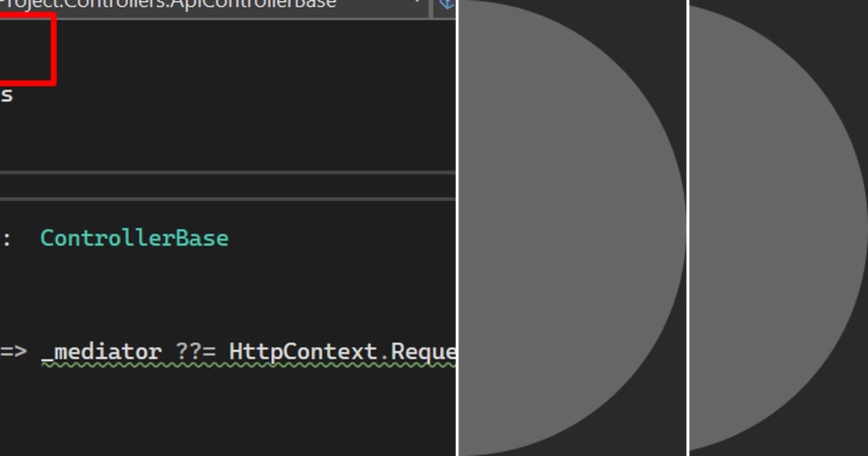Select the right gray semicircle shape
Screen dimensions: 868x456
tap(778, 228)
